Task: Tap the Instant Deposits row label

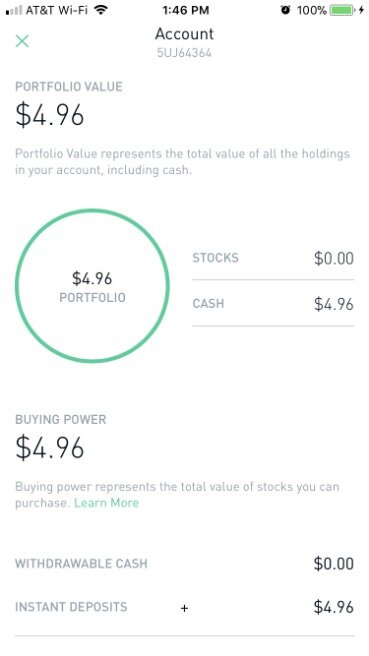Action: tap(71, 607)
